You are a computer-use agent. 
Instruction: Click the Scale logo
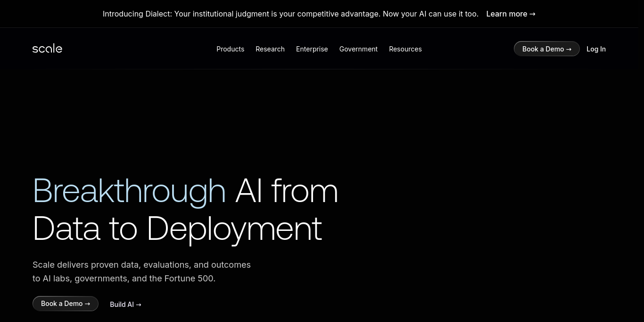(47, 48)
